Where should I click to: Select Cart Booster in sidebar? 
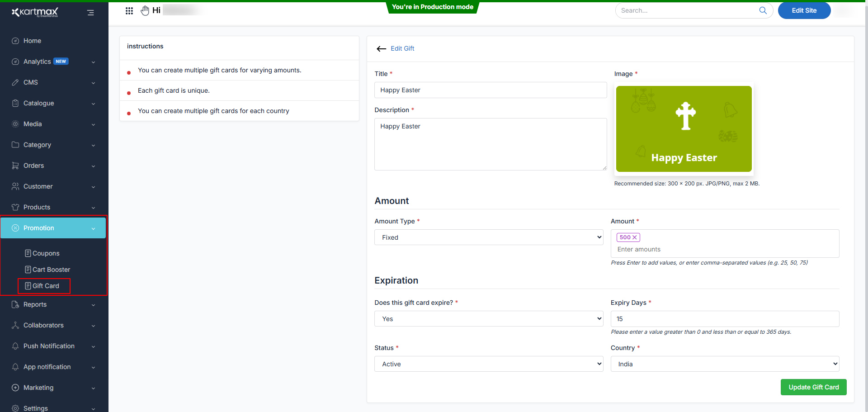51,270
